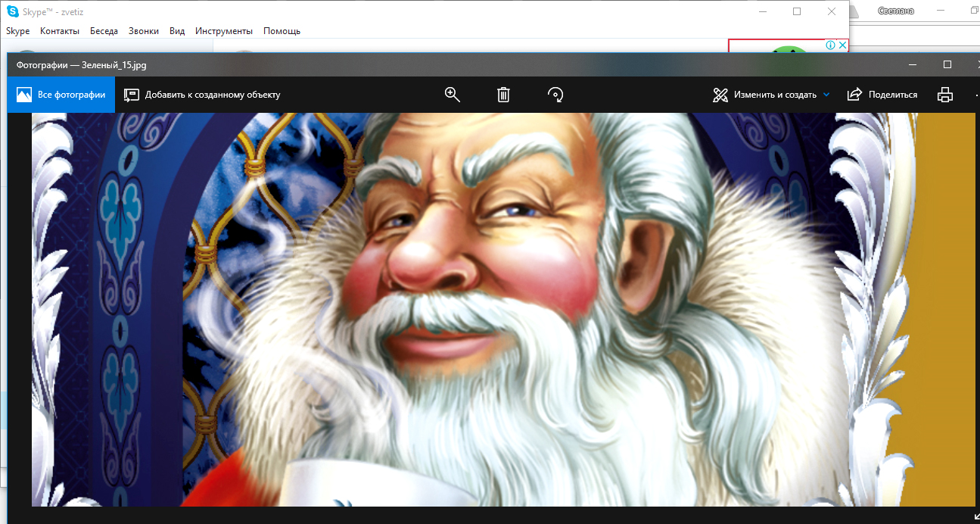Click Поделиться share button
The height and width of the screenshot is (524, 980).
point(882,95)
